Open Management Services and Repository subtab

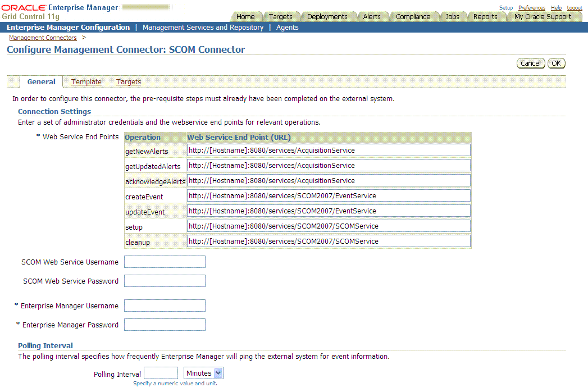pos(203,28)
